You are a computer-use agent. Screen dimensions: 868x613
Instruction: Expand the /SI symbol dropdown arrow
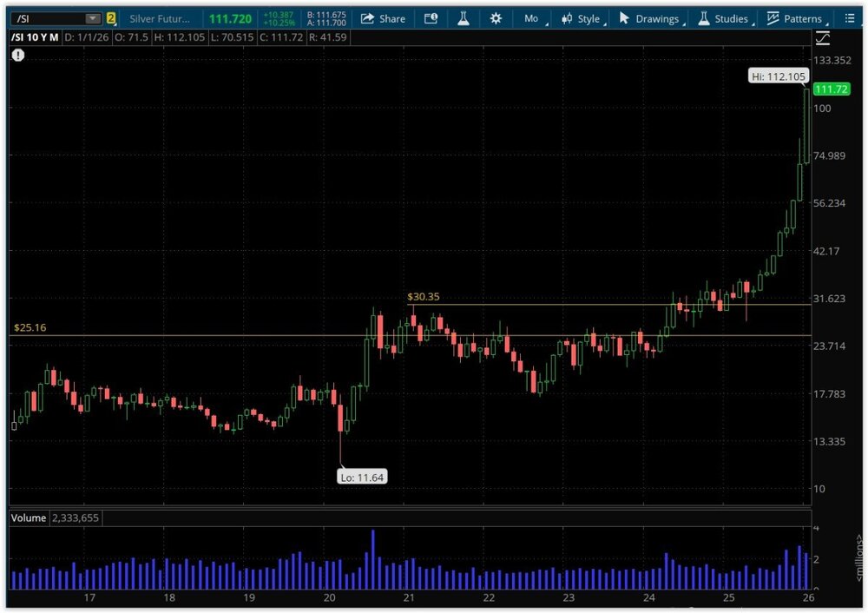coord(92,18)
